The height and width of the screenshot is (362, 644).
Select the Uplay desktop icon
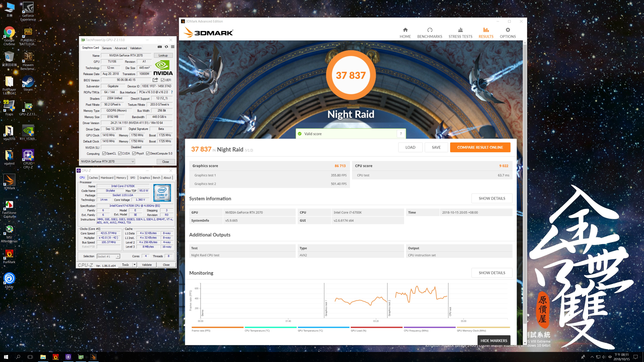coord(9,281)
